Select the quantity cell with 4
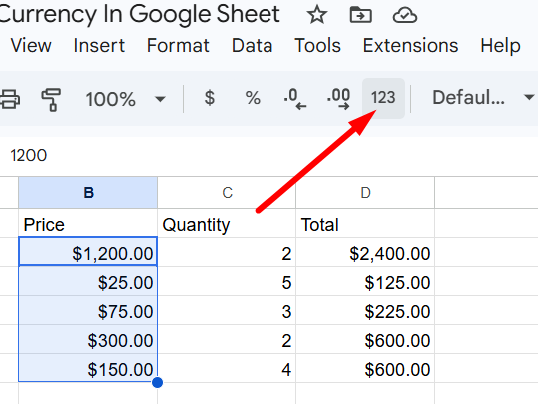The height and width of the screenshot is (404, 538). pyautogui.click(x=226, y=368)
